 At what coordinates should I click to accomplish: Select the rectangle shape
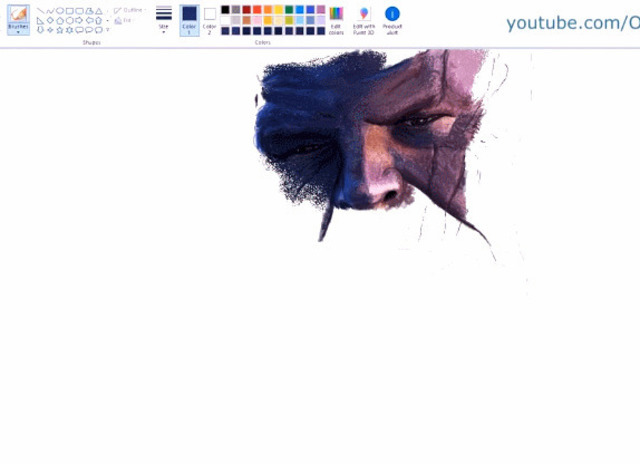(70, 10)
